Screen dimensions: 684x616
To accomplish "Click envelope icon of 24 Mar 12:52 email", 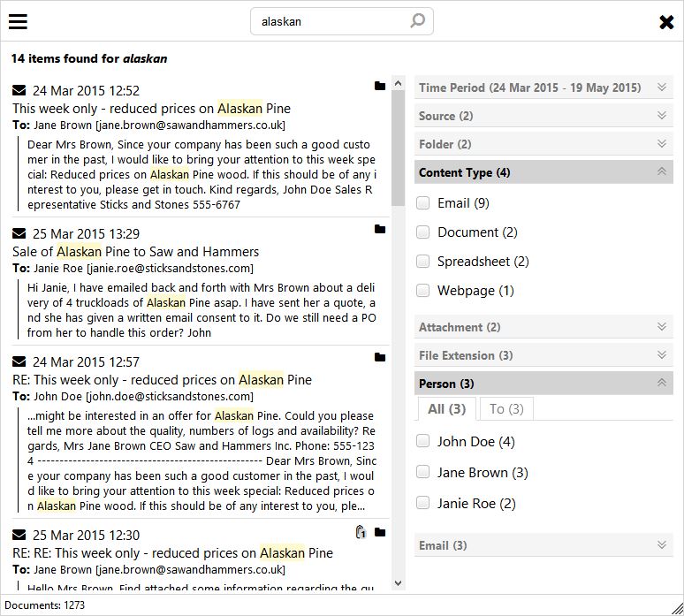I will tap(19, 90).
